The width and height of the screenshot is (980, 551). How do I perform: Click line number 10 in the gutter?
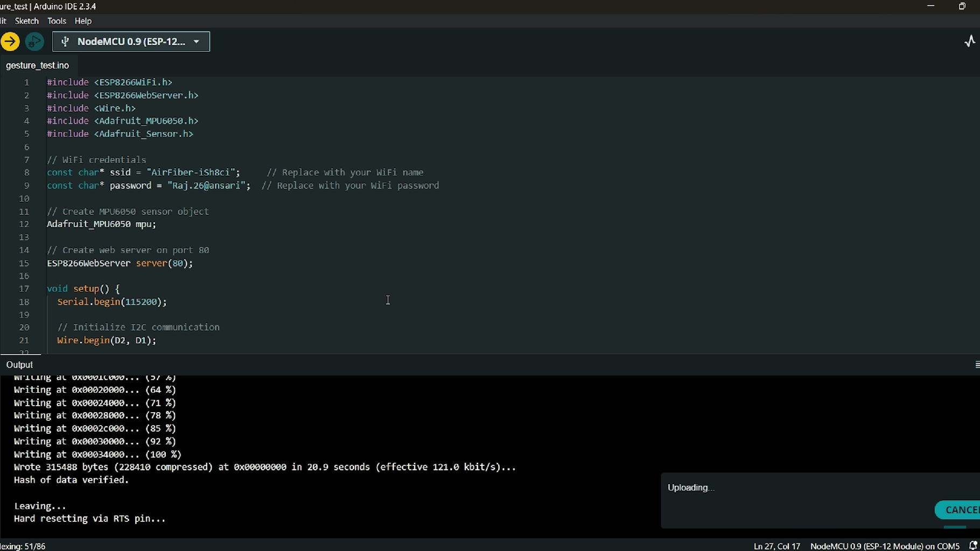(24, 199)
